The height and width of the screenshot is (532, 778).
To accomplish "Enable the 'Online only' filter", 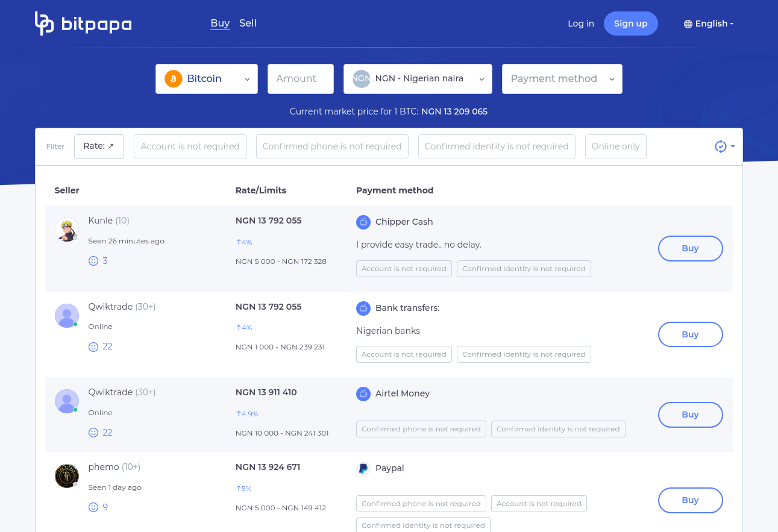I will point(616,146).
